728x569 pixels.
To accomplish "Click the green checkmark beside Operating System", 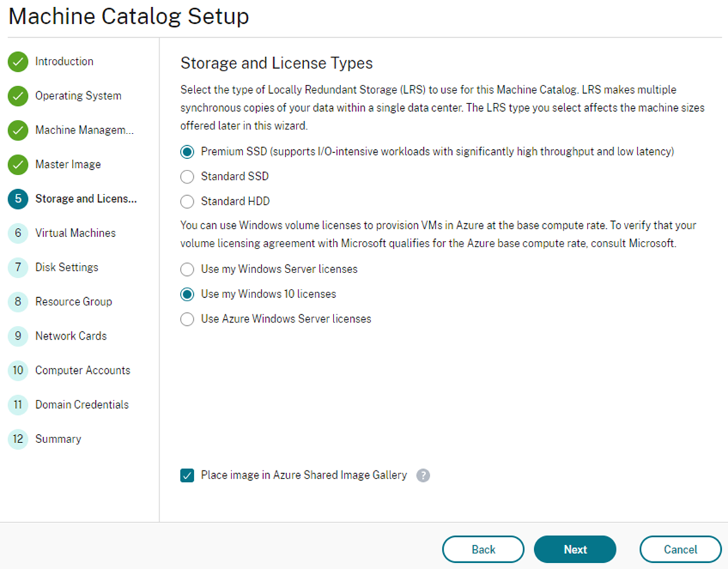I will [18, 96].
